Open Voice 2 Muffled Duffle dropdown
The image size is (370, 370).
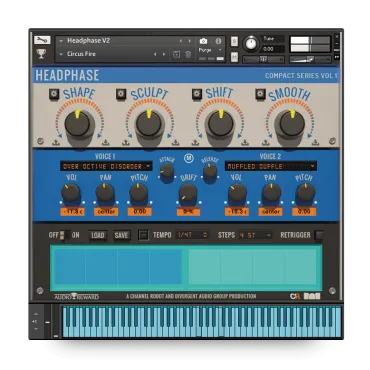tap(271, 166)
